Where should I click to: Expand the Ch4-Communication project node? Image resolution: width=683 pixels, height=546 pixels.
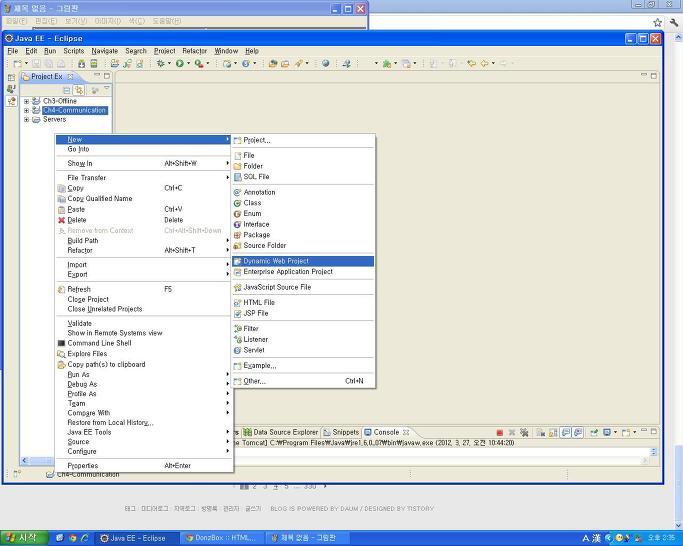(27, 110)
